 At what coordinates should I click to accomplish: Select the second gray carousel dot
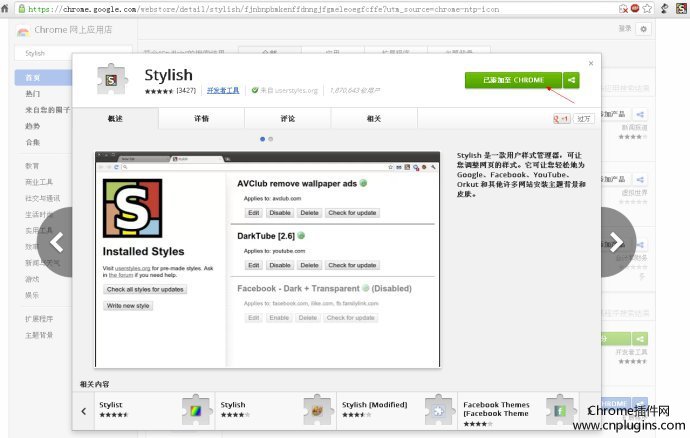(271, 139)
